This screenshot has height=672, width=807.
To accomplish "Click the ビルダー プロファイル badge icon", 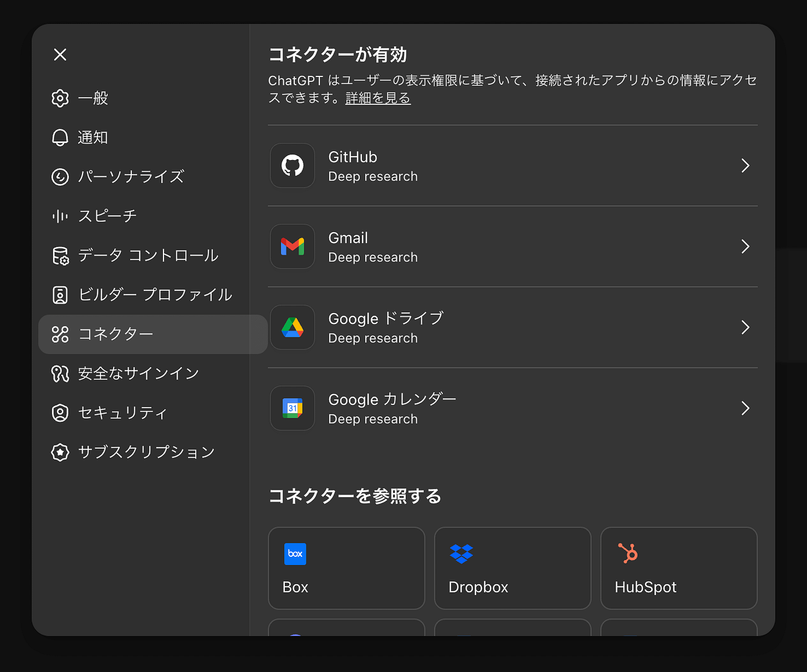I will point(60,295).
